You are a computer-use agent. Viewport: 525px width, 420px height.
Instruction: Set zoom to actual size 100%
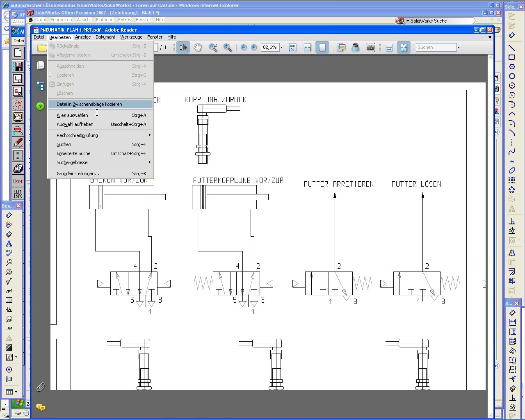point(292,48)
